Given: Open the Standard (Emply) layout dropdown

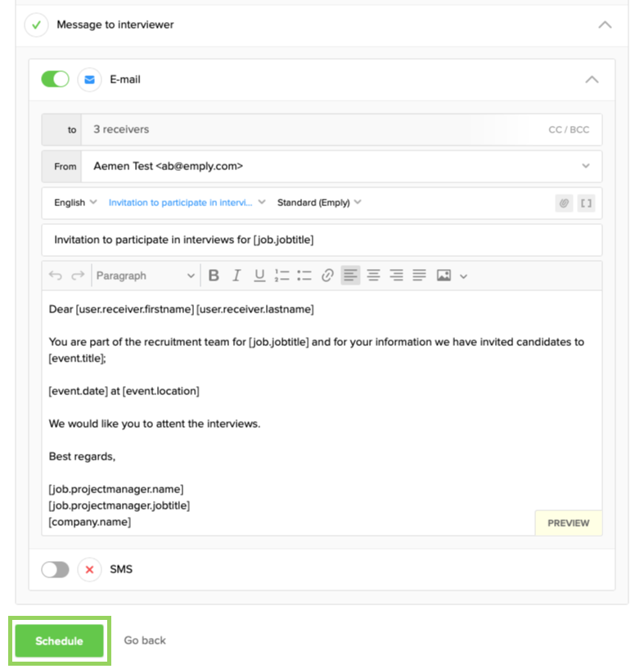Looking at the screenshot, I should (319, 203).
